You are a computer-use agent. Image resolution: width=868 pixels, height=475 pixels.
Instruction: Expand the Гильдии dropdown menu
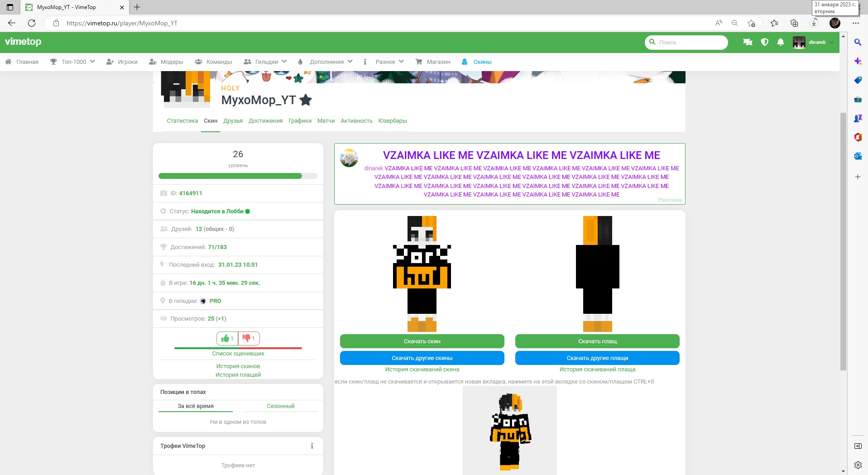tap(265, 62)
